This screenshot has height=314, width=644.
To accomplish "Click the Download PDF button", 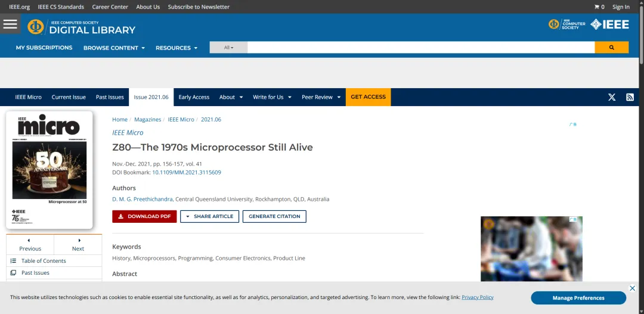I will (x=144, y=216).
